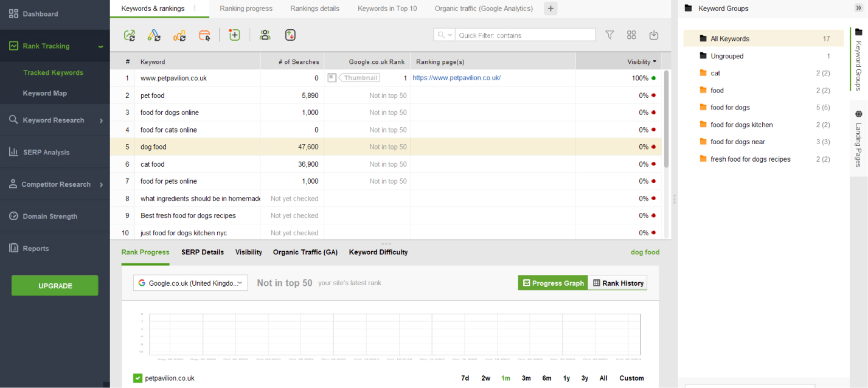Select the 7d time range
The image size is (868, 388).
point(465,378)
